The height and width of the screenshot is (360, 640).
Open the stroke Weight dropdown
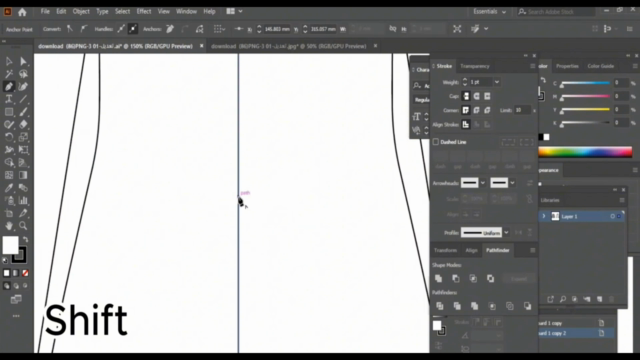coord(497,82)
